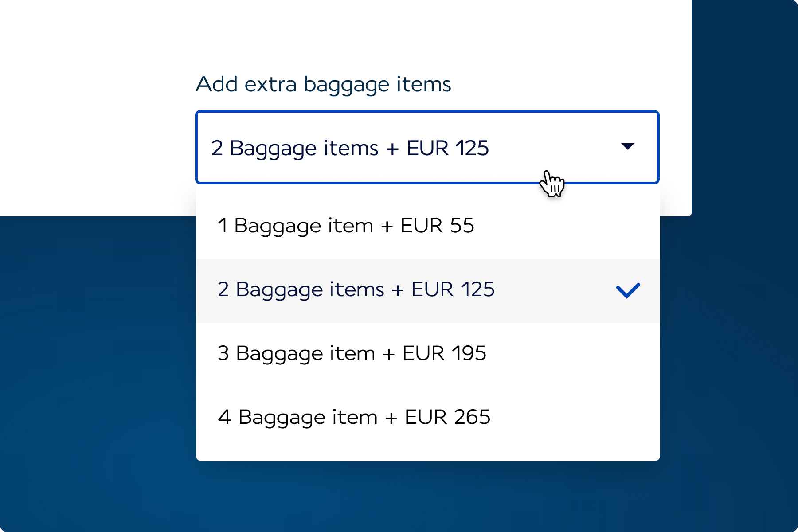Click the 'Add extra baggage items' label

[x=323, y=84]
